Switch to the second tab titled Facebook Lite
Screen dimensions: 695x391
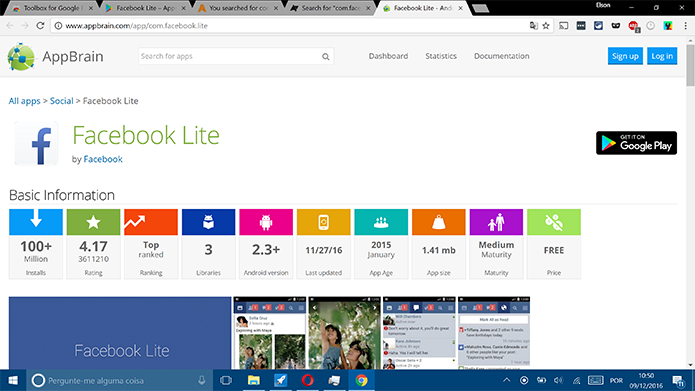144,8
